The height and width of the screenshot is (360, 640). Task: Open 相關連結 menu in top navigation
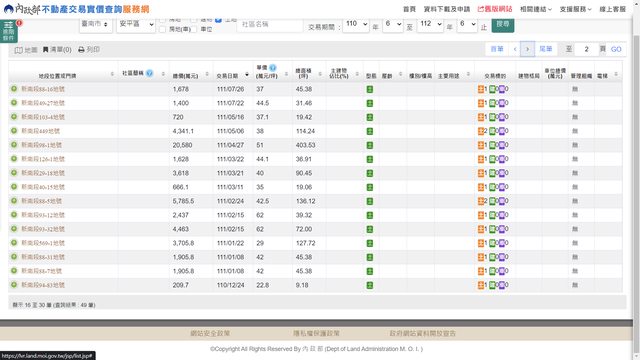(536, 9)
